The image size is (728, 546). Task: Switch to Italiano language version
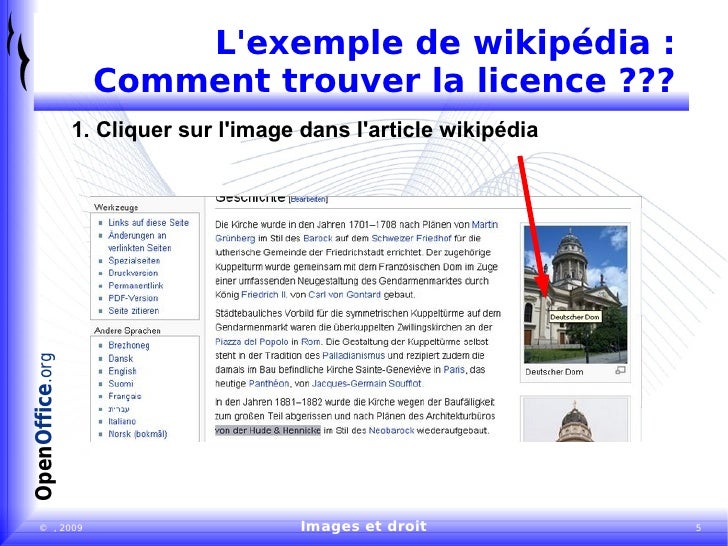(122, 422)
